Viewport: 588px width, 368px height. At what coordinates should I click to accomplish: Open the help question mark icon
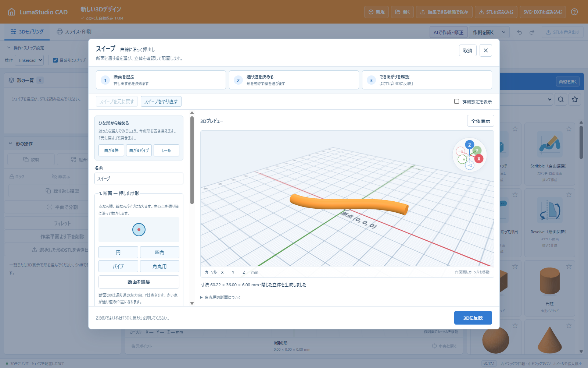coord(574,12)
